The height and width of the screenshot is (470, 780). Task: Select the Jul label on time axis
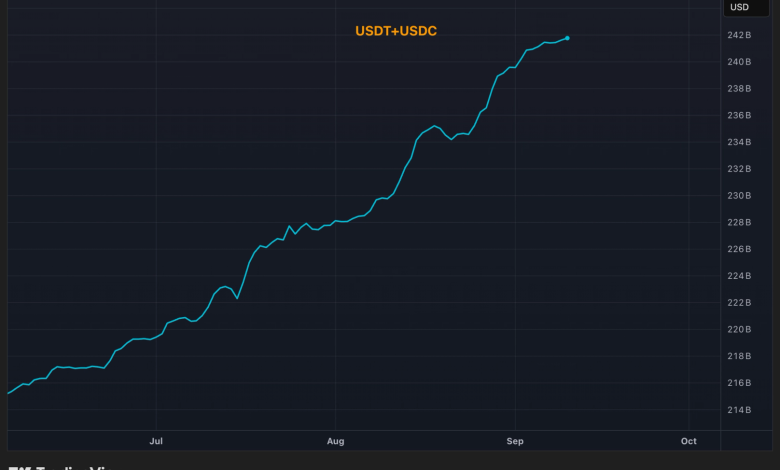coord(155,441)
